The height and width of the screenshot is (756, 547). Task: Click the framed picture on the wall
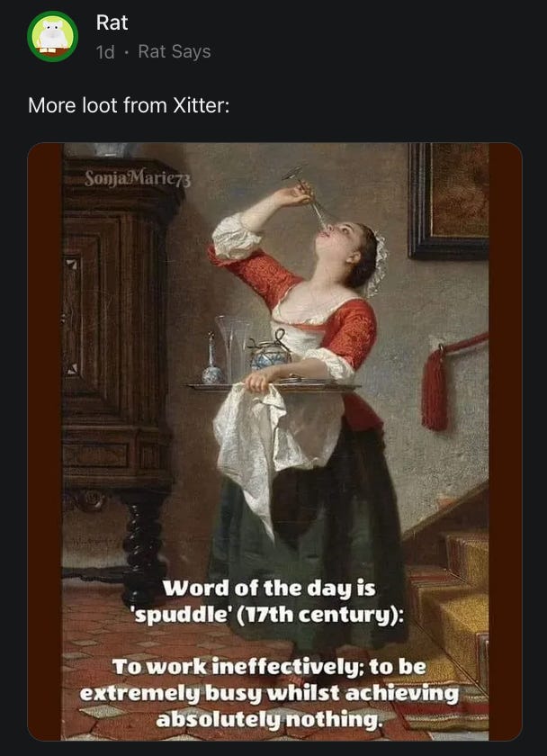449,201
